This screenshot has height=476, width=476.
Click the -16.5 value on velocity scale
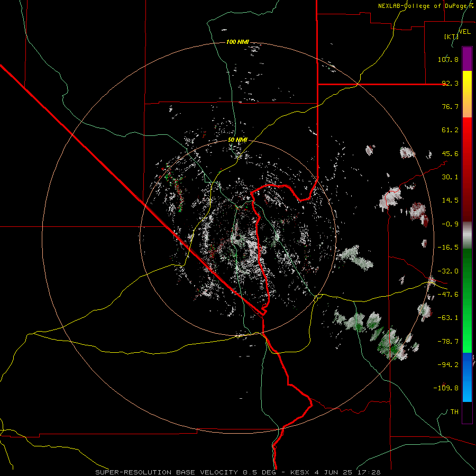pos(448,248)
